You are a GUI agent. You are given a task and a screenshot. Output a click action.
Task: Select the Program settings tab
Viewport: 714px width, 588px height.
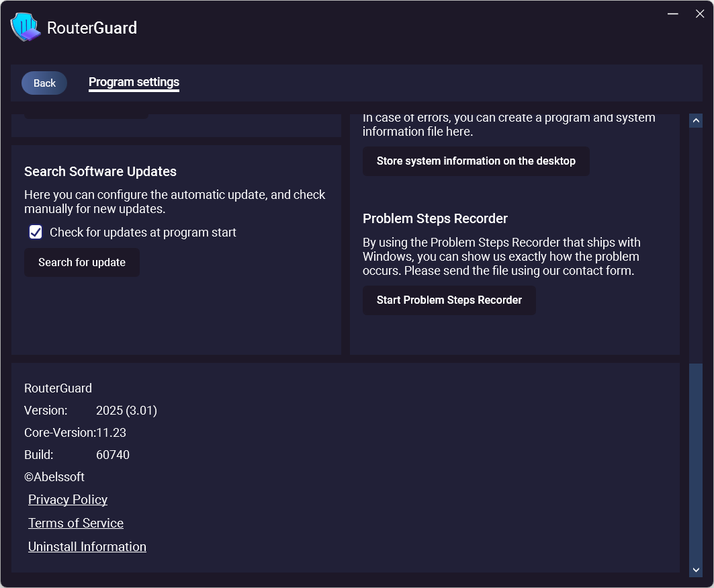pos(134,83)
